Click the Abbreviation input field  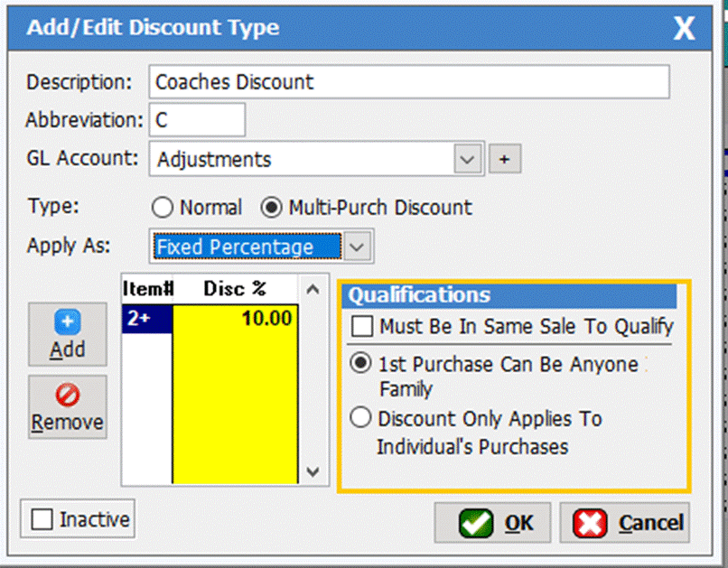pyautogui.click(x=196, y=120)
